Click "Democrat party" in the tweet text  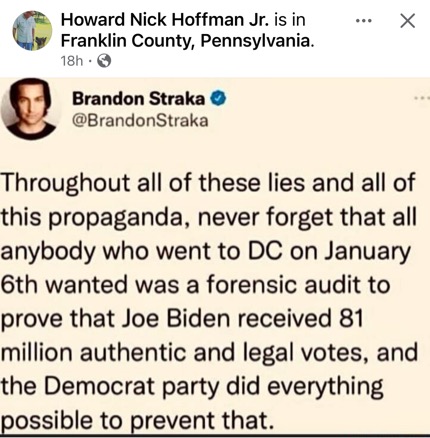pos(131,387)
